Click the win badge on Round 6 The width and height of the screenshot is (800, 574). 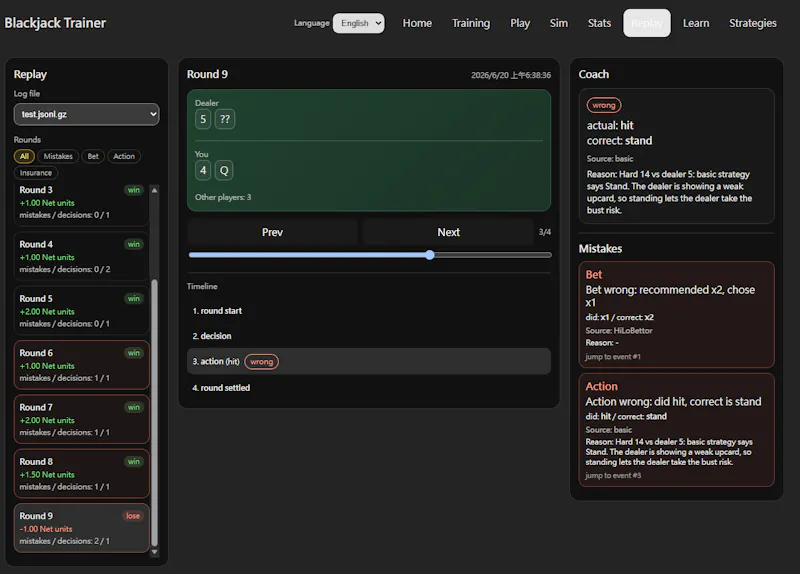[134, 353]
